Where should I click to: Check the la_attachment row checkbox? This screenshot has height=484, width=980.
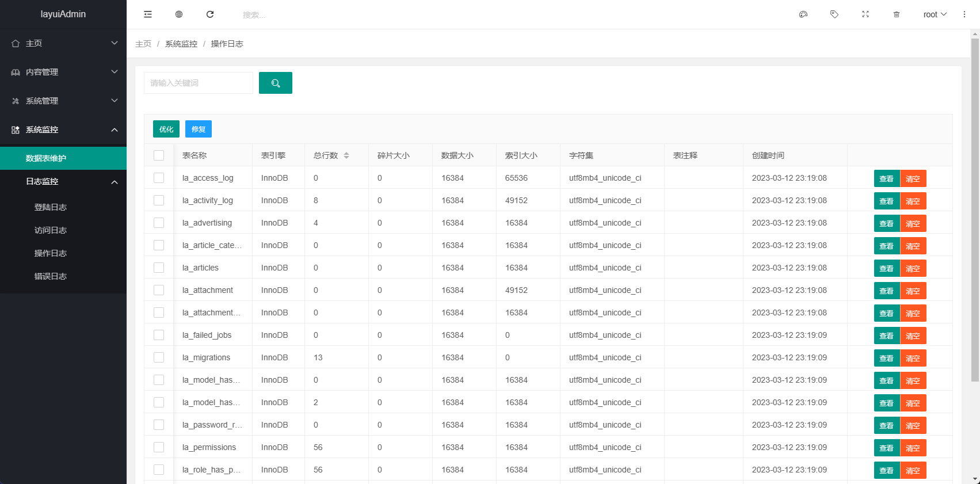tap(159, 290)
